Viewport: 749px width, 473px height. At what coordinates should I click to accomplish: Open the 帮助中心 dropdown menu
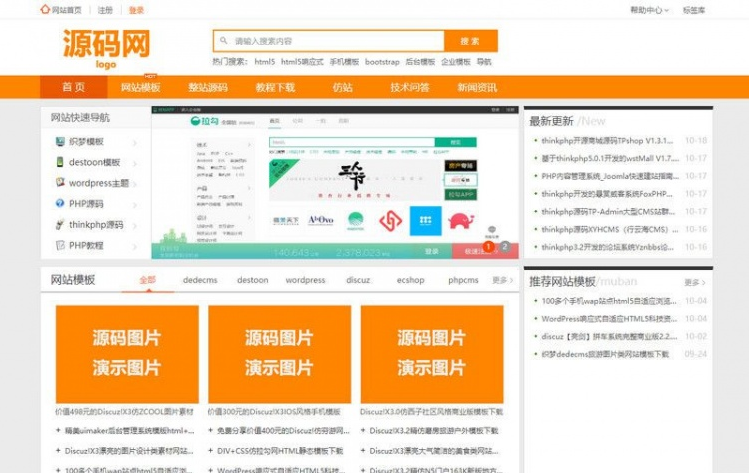point(648,10)
